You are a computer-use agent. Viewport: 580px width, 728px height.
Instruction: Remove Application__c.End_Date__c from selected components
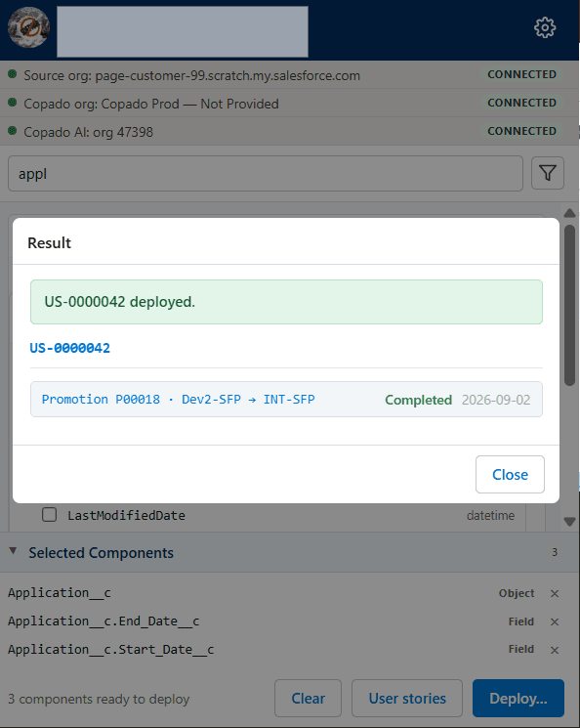coord(555,621)
